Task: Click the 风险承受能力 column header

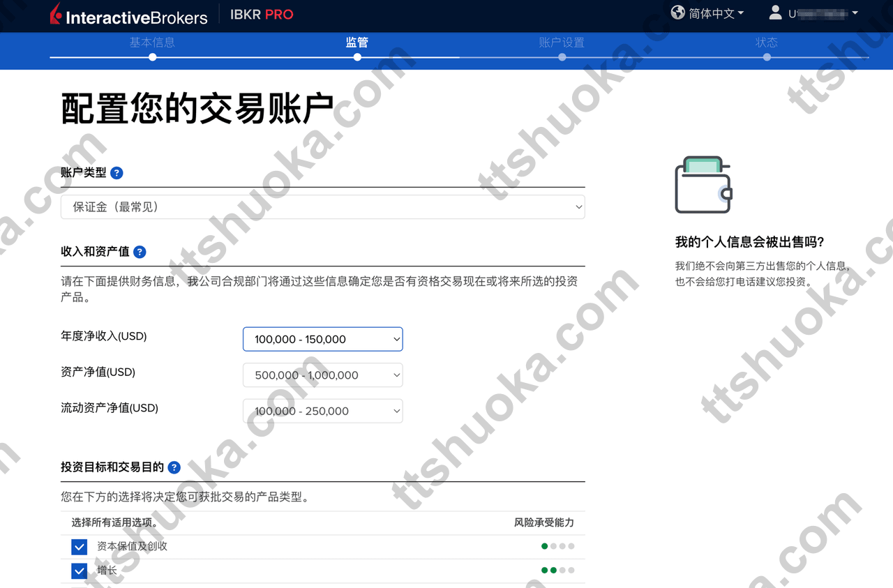Action: pyautogui.click(x=544, y=522)
